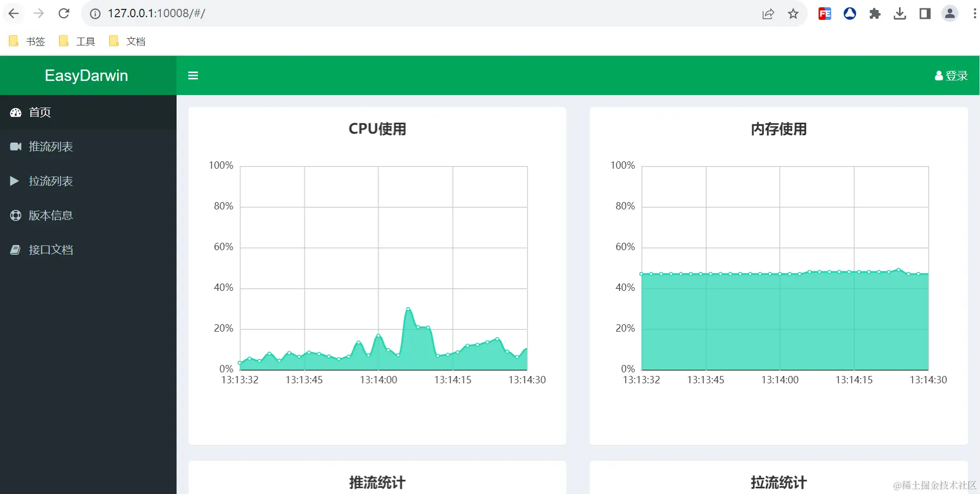View site information icon in address bar
Image resolution: width=980 pixels, height=494 pixels.
point(95,14)
